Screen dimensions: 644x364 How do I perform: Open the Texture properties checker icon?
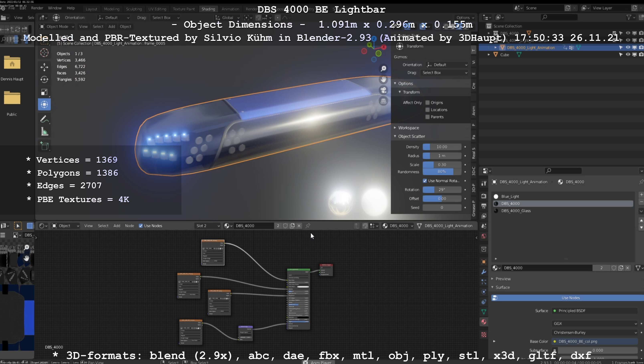(484, 335)
